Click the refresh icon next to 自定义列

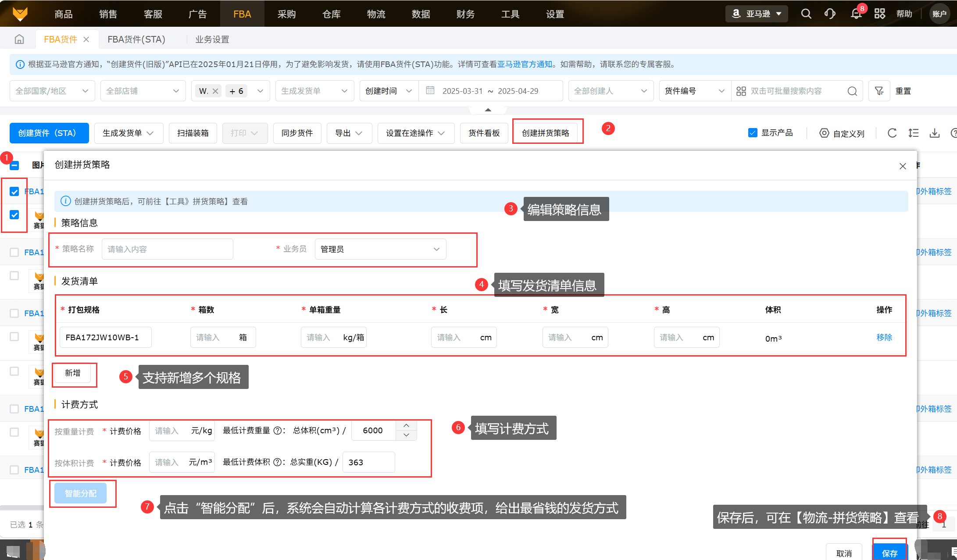pyautogui.click(x=892, y=133)
